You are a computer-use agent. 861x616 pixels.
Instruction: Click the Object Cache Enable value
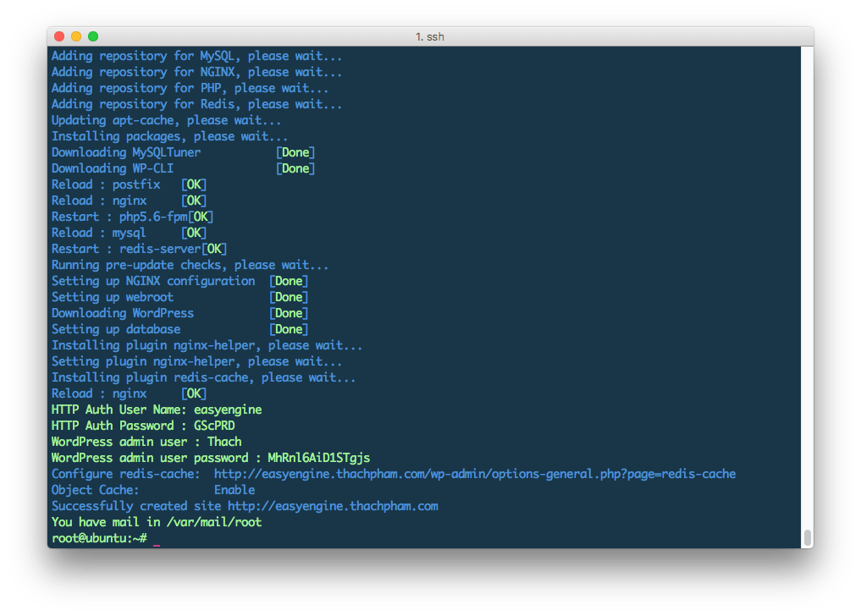(x=235, y=490)
